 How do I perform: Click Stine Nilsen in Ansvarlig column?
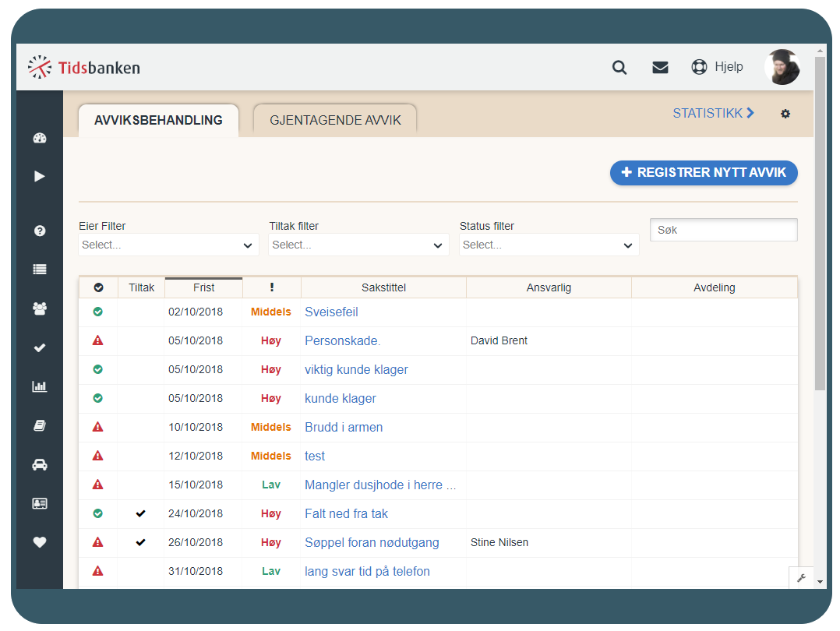pyautogui.click(x=499, y=543)
